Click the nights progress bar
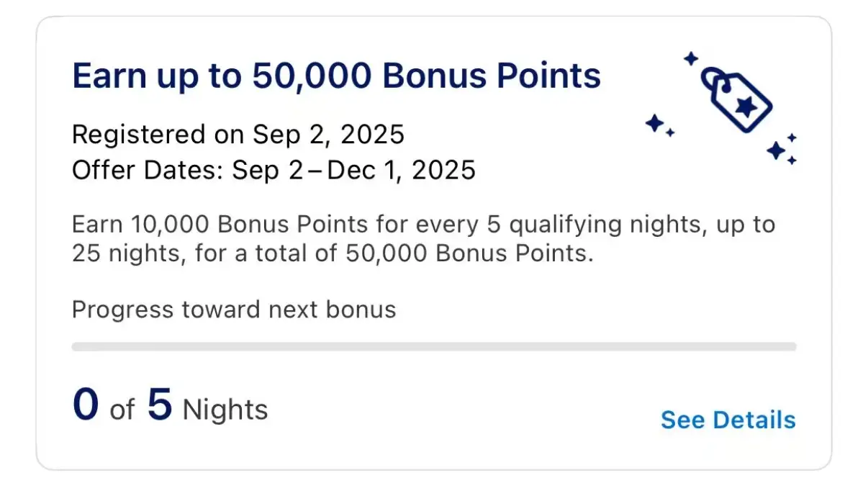The width and height of the screenshot is (868, 496). 434,346
